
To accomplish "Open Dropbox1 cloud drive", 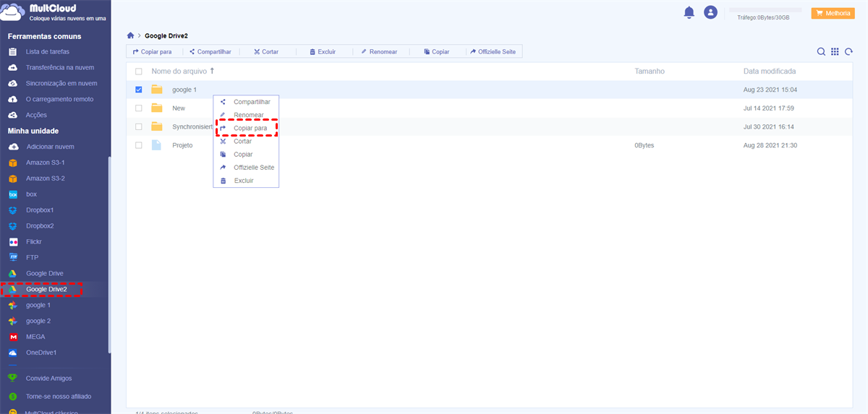I will coord(41,210).
